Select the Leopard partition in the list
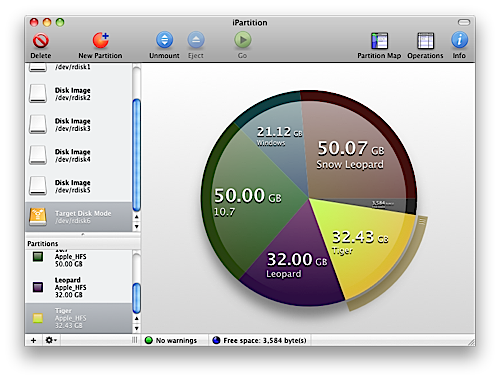Viewport: 500px width, 380px height. [x=79, y=287]
